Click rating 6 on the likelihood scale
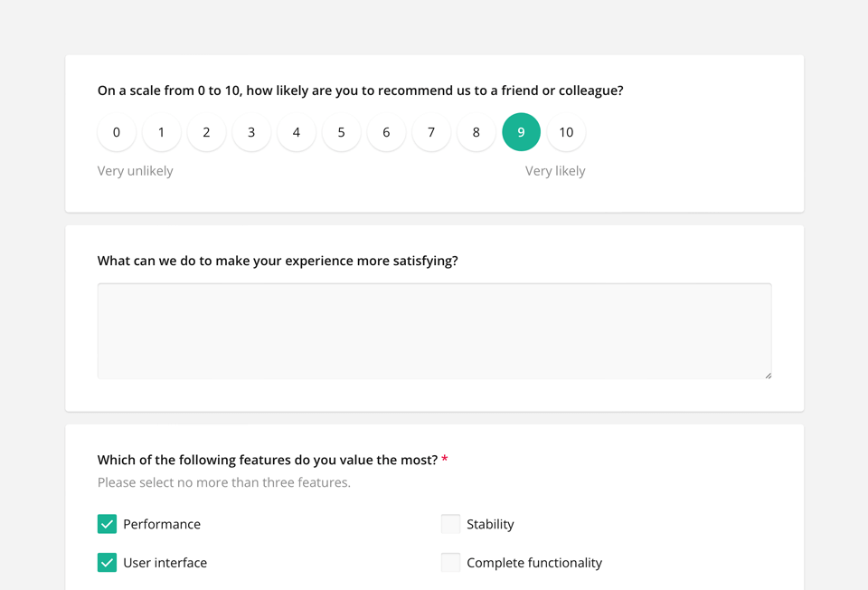 coord(386,132)
